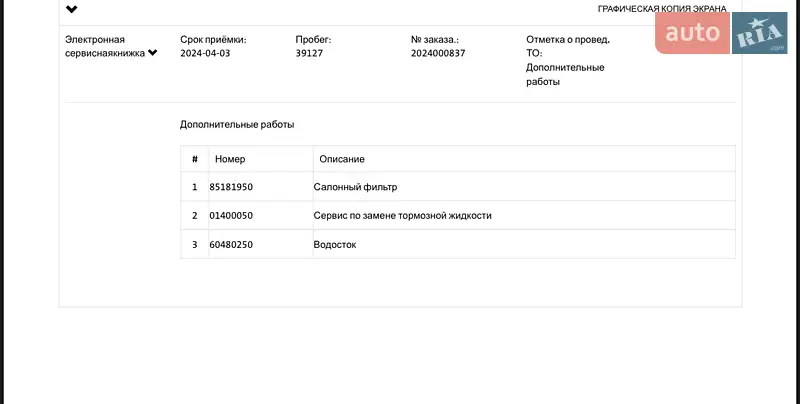The width and height of the screenshot is (800, 404).
Task: Select the Салонный фильтр row description
Action: tap(362, 187)
